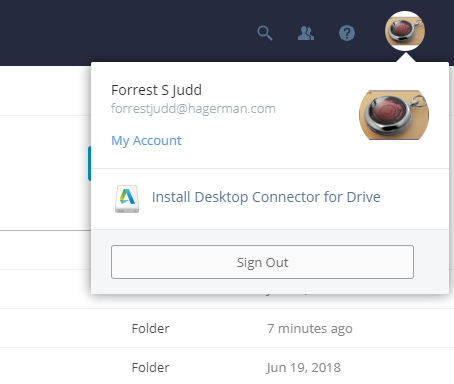Viewport: 454px width, 384px height.
Task: Select the folder row modified 7 minutes ago
Action: 227,328
